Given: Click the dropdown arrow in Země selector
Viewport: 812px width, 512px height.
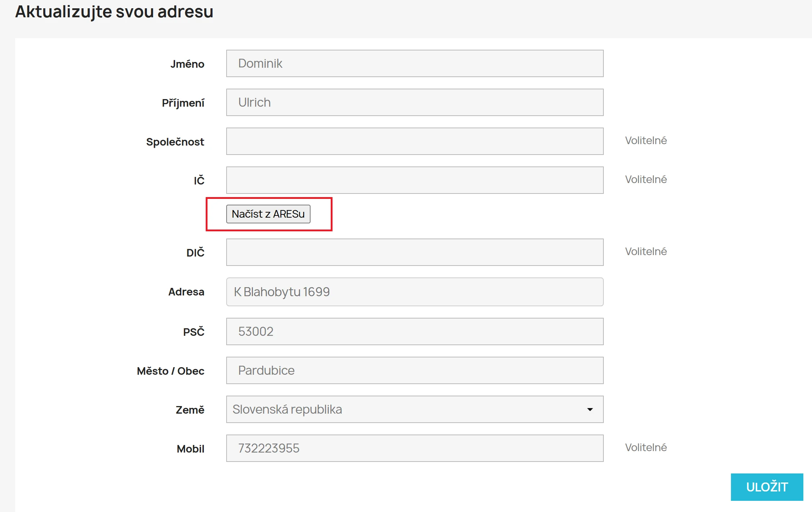Looking at the screenshot, I should [590, 409].
